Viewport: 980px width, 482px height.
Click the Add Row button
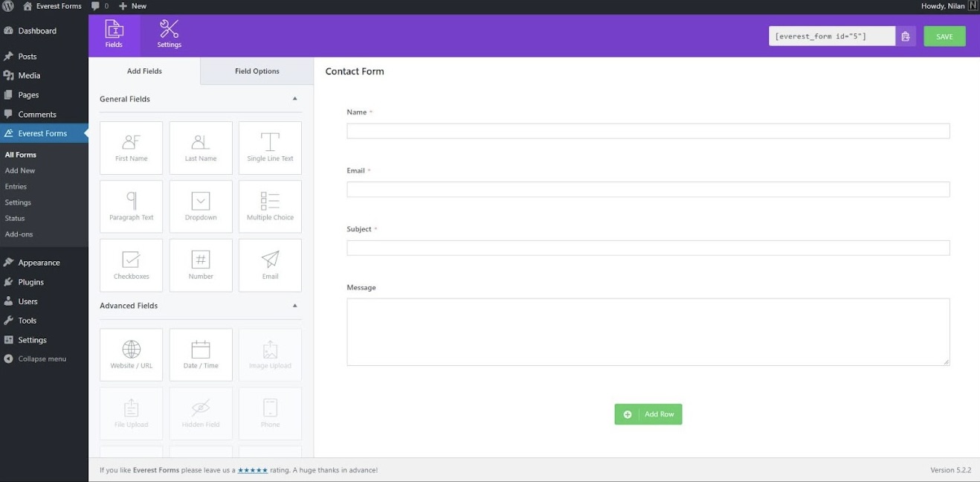click(648, 414)
